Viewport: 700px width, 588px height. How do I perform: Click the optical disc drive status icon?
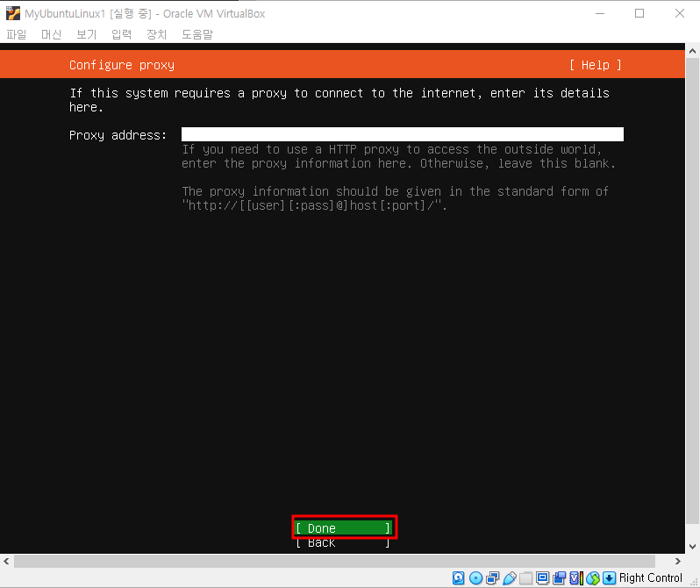(x=476, y=577)
